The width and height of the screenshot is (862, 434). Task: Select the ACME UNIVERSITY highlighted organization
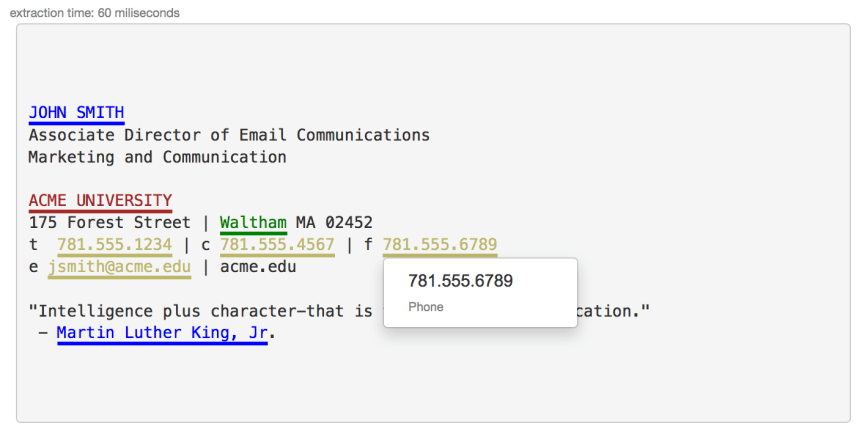point(100,200)
